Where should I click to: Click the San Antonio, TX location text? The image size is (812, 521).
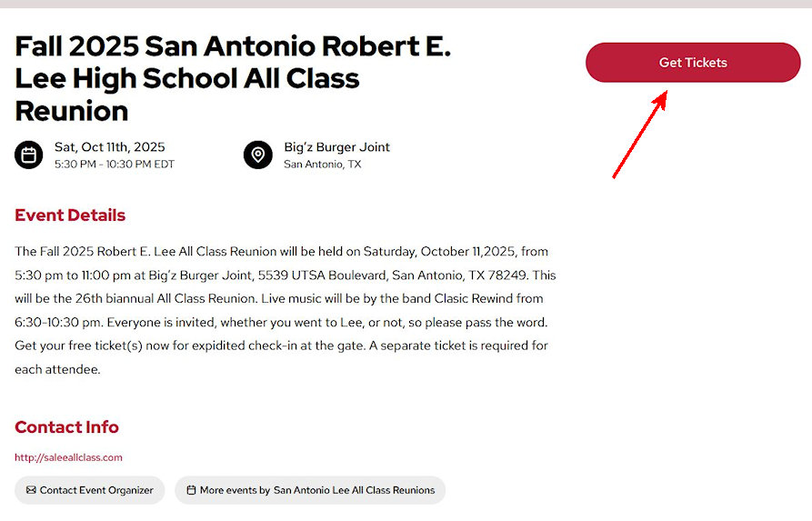click(x=322, y=165)
